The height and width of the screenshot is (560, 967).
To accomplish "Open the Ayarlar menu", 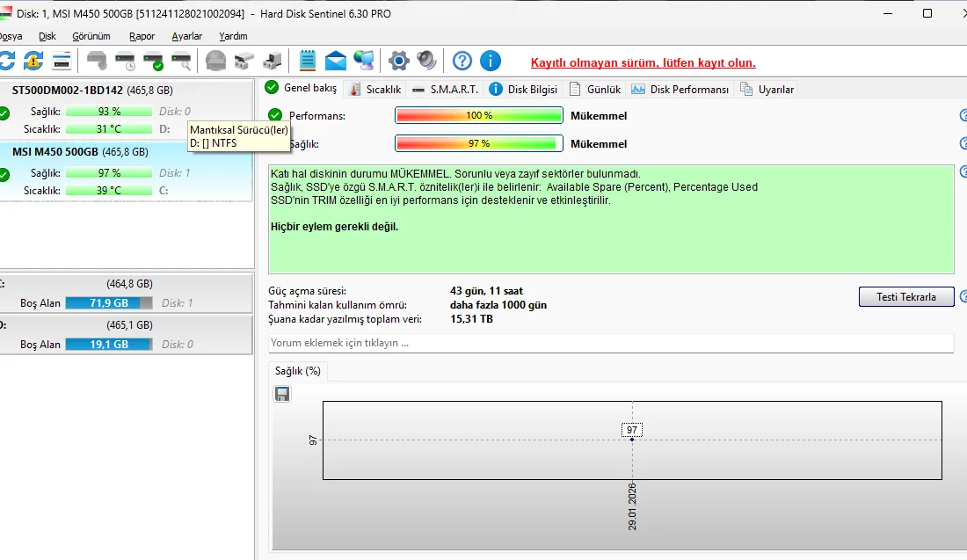I will point(187,36).
